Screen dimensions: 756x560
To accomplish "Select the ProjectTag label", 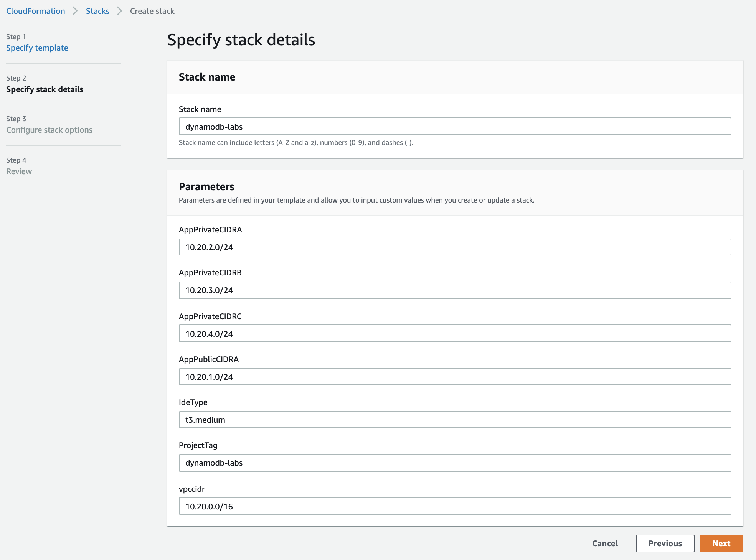I will (198, 445).
